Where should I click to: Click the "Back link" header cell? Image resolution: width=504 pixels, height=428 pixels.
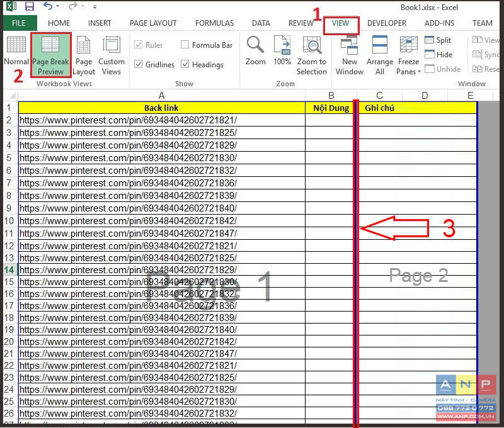(x=162, y=108)
